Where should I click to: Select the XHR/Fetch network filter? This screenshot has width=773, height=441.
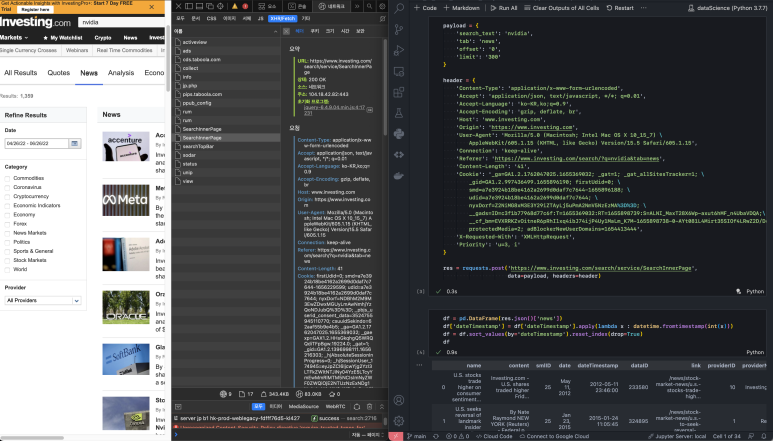282,18
